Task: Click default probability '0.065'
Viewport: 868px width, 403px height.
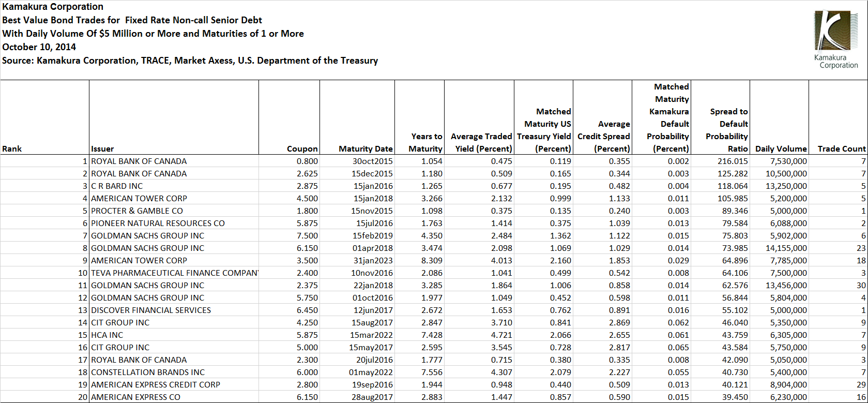Action: click(678, 348)
